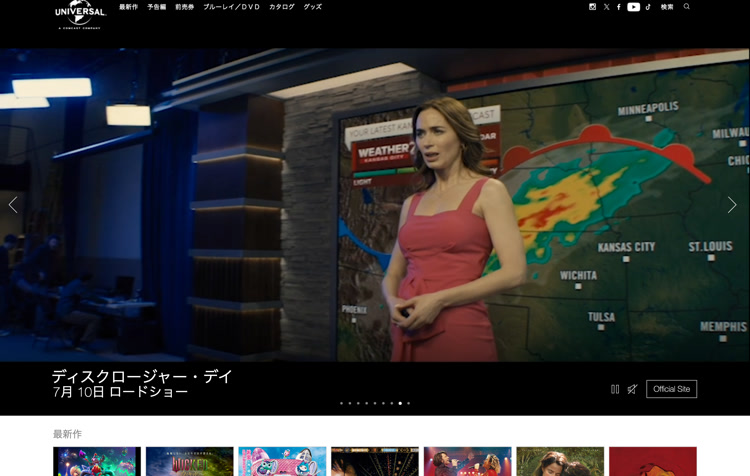Open the 予告編 menu item
The height and width of the screenshot is (476, 750).
coord(156,7)
